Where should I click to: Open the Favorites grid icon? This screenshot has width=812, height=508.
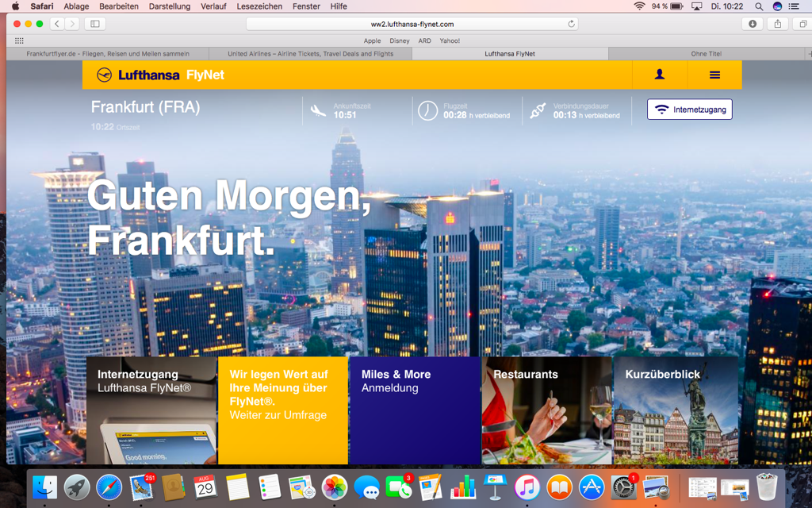coord(19,40)
